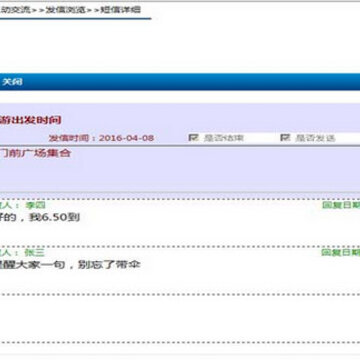Click the message body 门前广场集合
Viewport: 360px width, 360px height.
[x=35, y=153]
